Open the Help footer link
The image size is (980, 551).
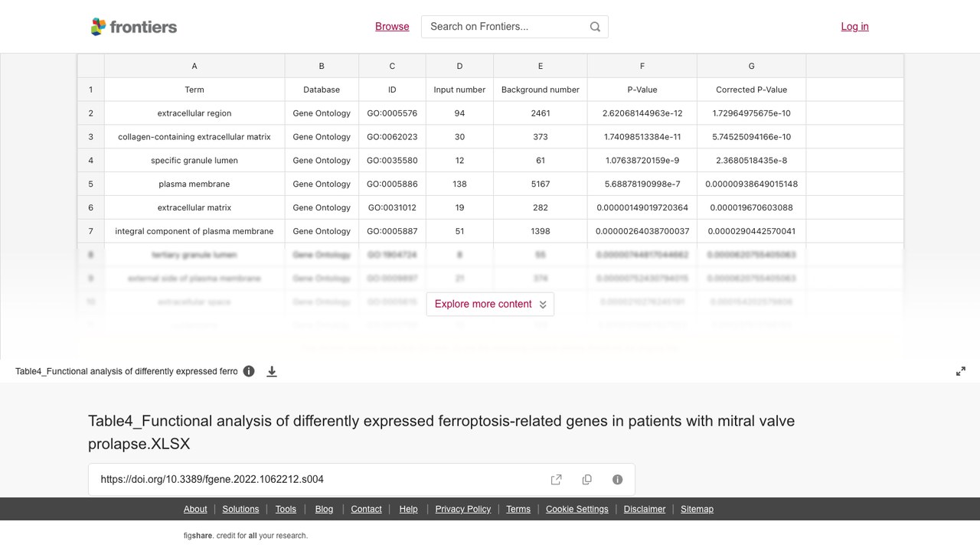pos(408,509)
